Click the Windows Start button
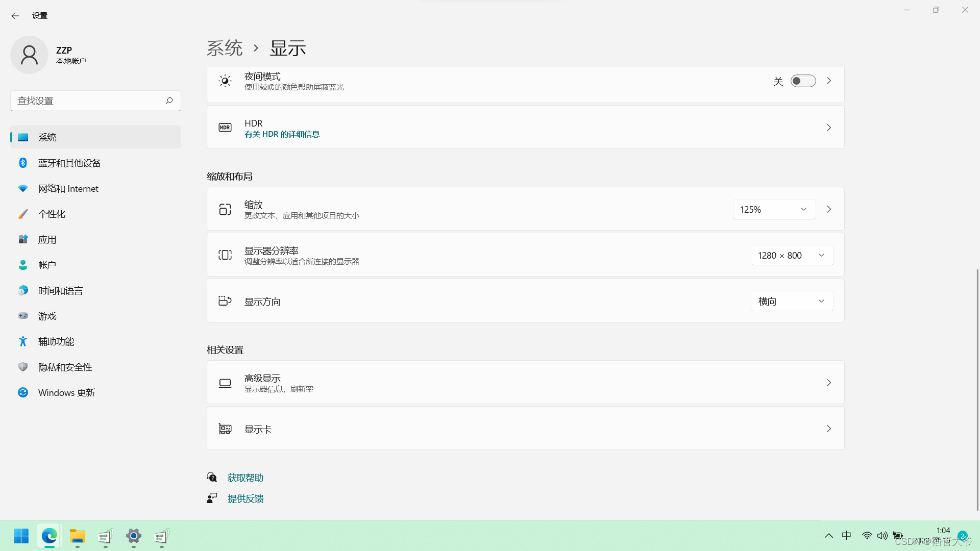This screenshot has height=551, width=980. [21, 536]
